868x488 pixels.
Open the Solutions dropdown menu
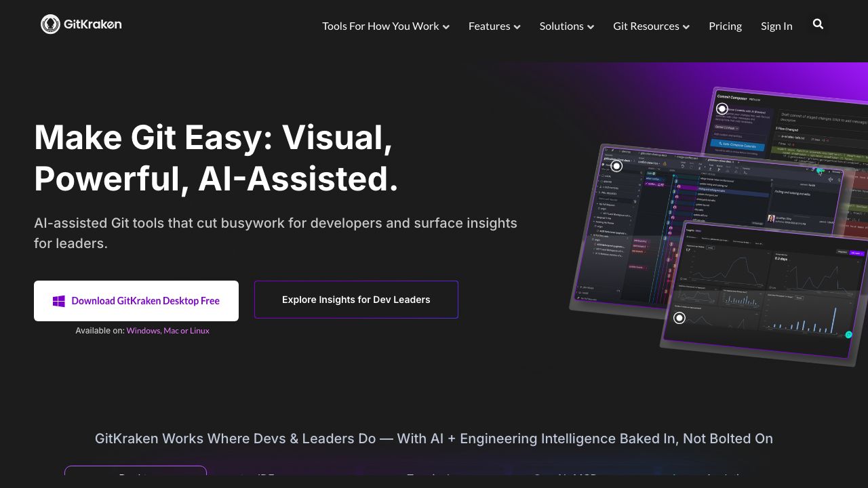click(x=567, y=26)
